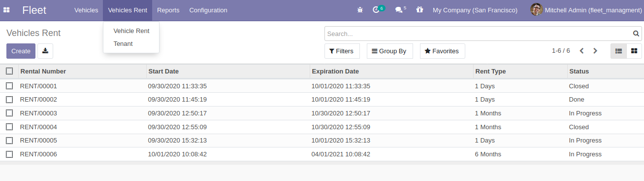Click the Create button

[x=21, y=51]
